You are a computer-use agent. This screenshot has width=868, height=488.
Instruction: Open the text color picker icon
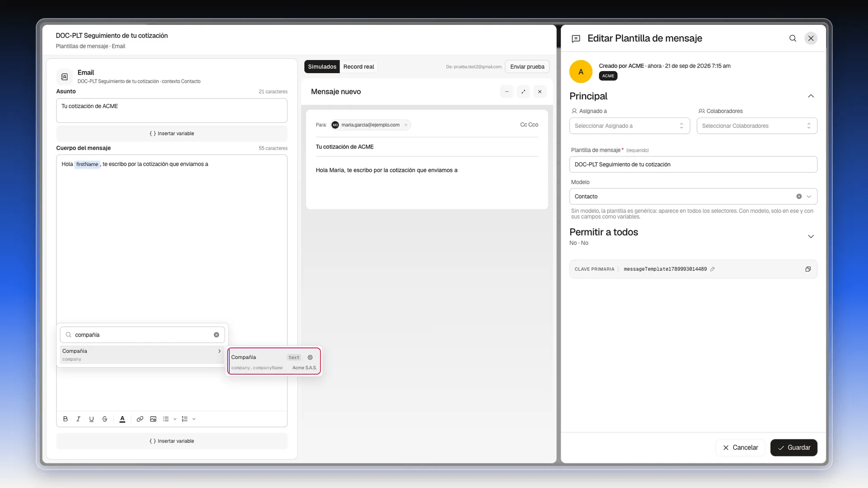122,419
